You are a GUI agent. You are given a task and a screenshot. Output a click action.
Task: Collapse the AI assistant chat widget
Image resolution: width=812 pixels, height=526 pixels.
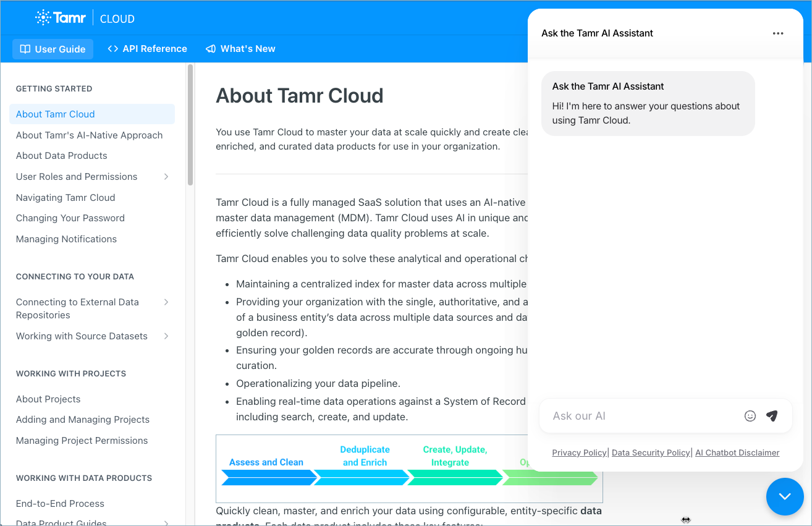(x=785, y=496)
